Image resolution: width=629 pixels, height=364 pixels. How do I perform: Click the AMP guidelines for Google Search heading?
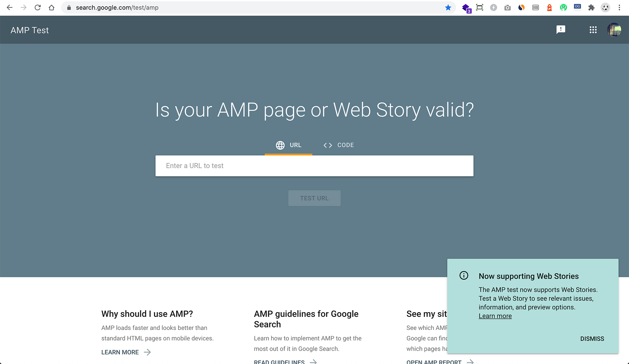point(306,319)
